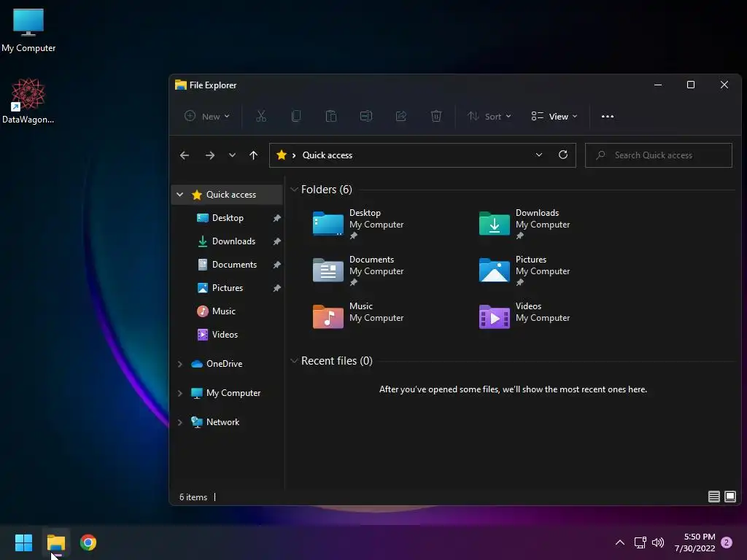Unpin Pictures using its sidebar pin
Viewport: 747px width, 560px height.
click(276, 288)
